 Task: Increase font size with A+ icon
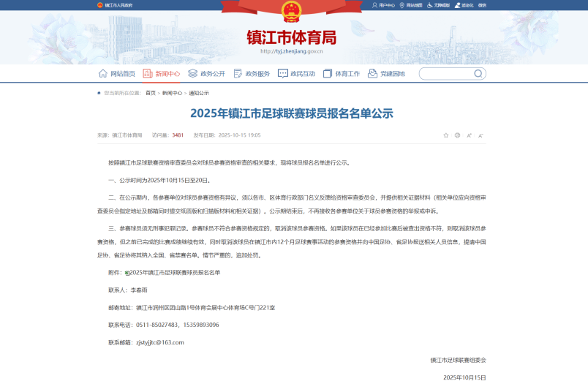point(469,135)
